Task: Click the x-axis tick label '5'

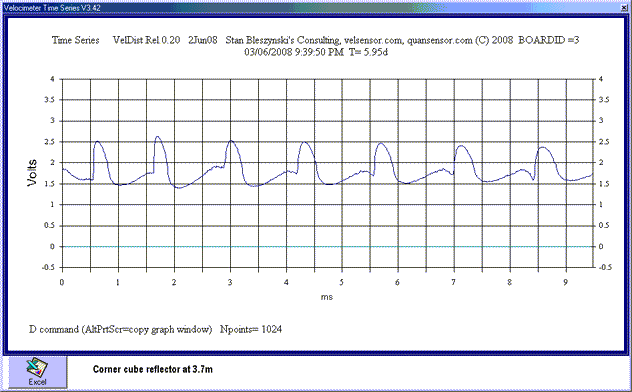Action: pos(341,282)
